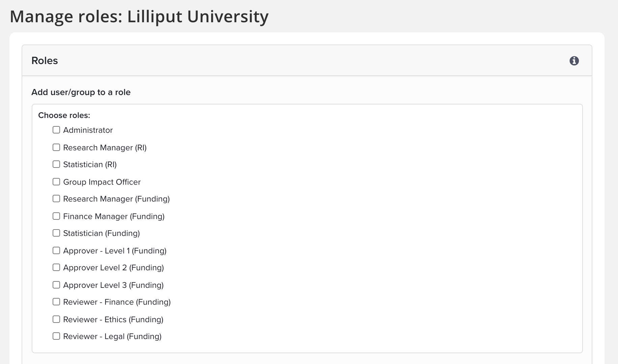Check Research Manager (Funding) checkbox
This screenshot has width=618, height=364.
click(x=56, y=199)
